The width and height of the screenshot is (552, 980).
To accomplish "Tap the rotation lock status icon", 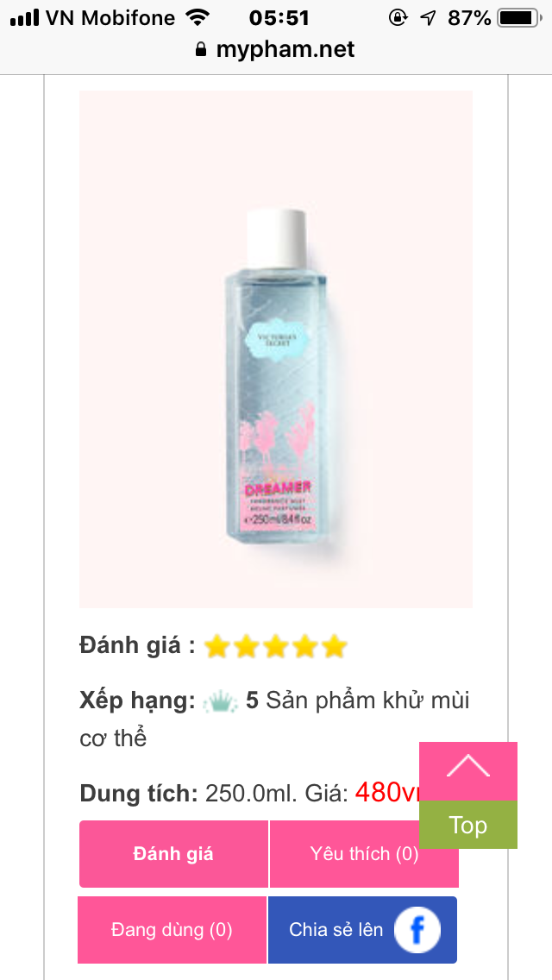I will tap(398, 18).
